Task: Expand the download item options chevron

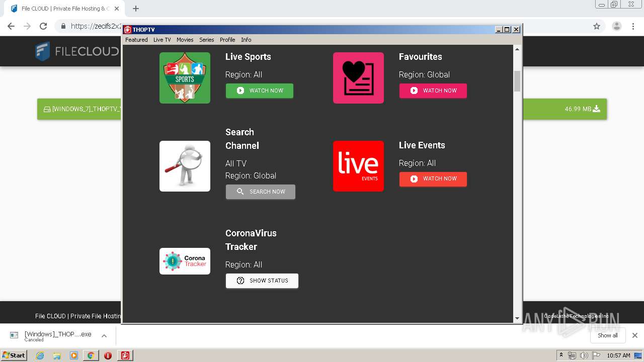Action: point(104,335)
